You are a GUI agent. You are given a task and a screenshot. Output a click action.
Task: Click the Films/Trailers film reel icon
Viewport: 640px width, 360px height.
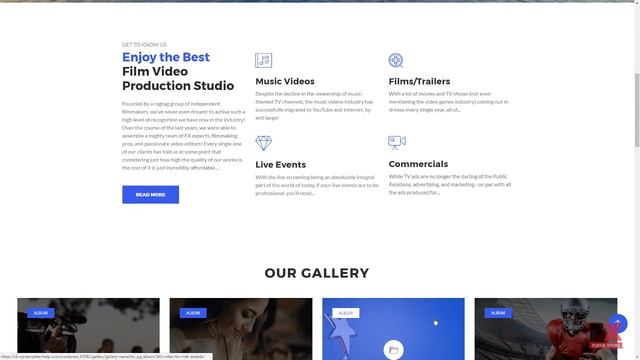pyautogui.click(x=396, y=60)
